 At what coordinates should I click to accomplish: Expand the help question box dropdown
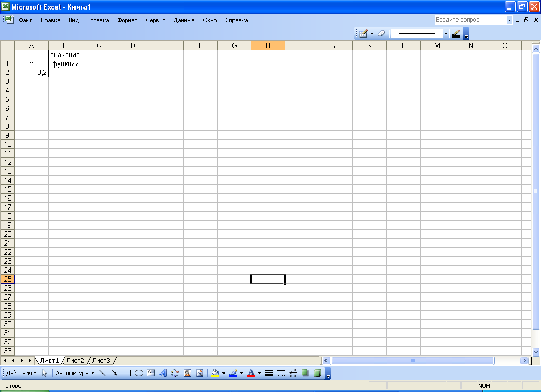509,20
